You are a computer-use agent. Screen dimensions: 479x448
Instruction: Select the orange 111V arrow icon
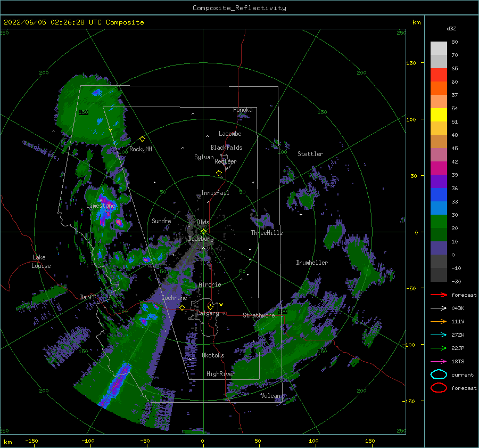(x=439, y=321)
